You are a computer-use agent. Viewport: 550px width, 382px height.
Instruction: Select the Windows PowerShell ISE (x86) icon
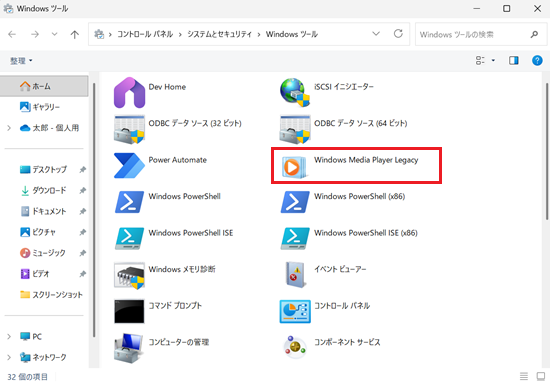[295, 239]
